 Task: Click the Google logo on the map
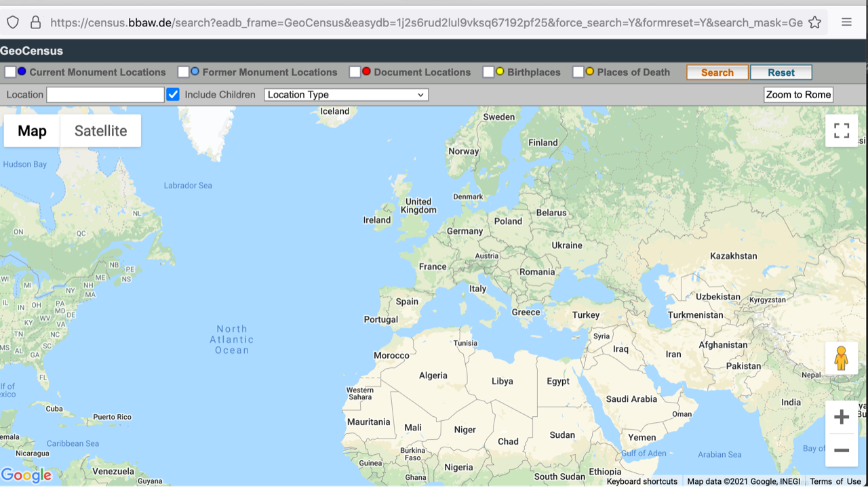[x=26, y=475]
